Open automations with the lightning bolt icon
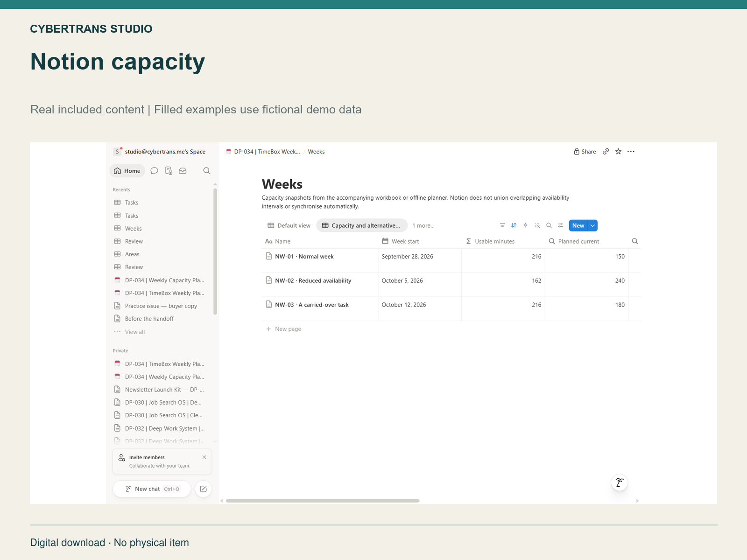 526,225
